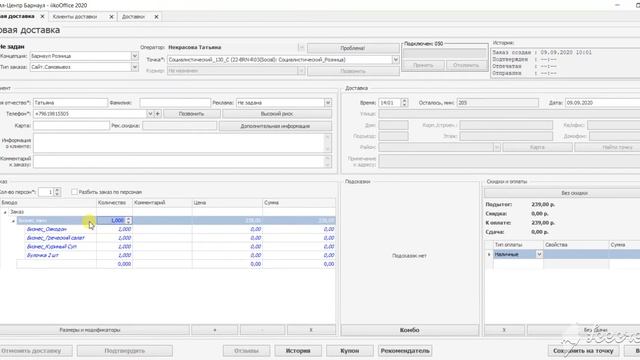Click the Отклонить button
Viewport: 640px width, 360px height.
click(x=466, y=65)
